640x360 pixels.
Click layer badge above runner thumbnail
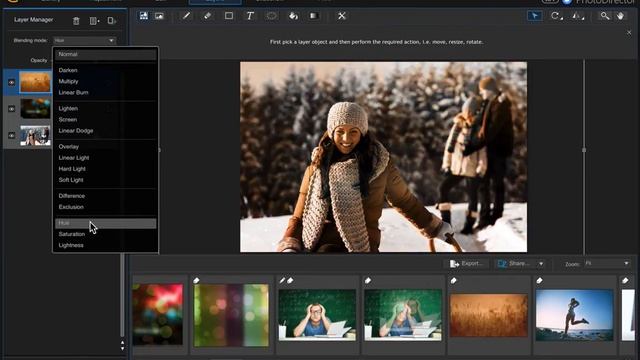click(x=539, y=280)
